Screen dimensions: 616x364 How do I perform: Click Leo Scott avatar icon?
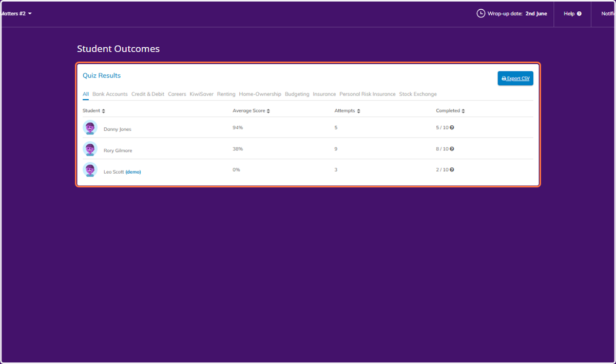90,170
